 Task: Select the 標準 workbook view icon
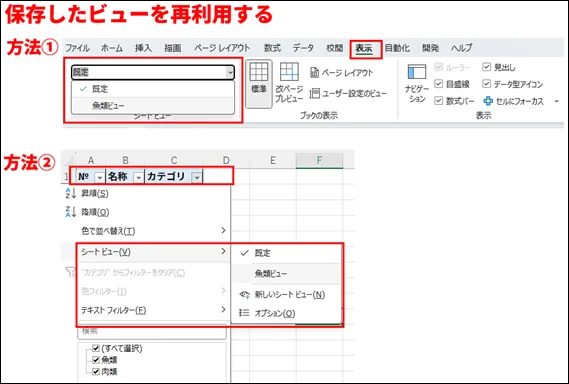259,83
